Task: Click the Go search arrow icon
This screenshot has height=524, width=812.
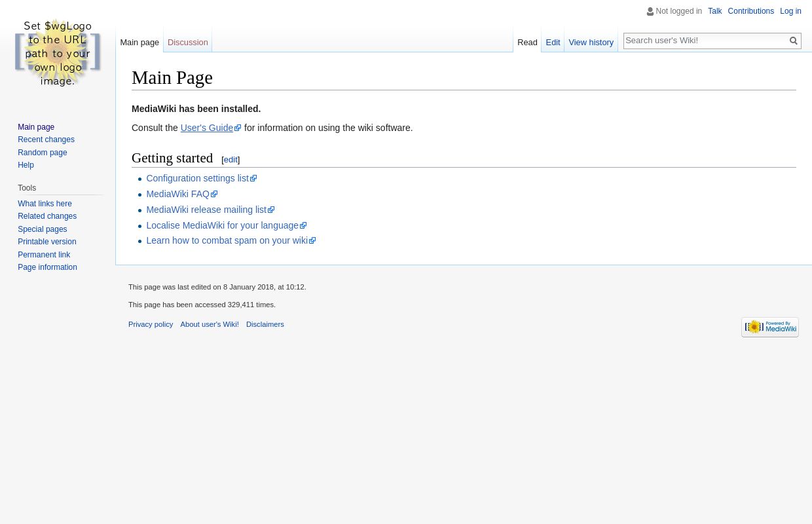Action: [x=794, y=41]
